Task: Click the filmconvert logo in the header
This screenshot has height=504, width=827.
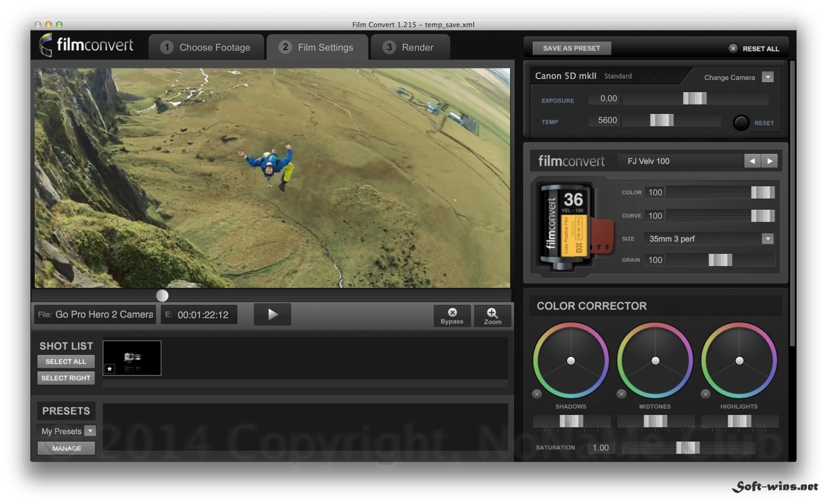Action: click(x=86, y=45)
